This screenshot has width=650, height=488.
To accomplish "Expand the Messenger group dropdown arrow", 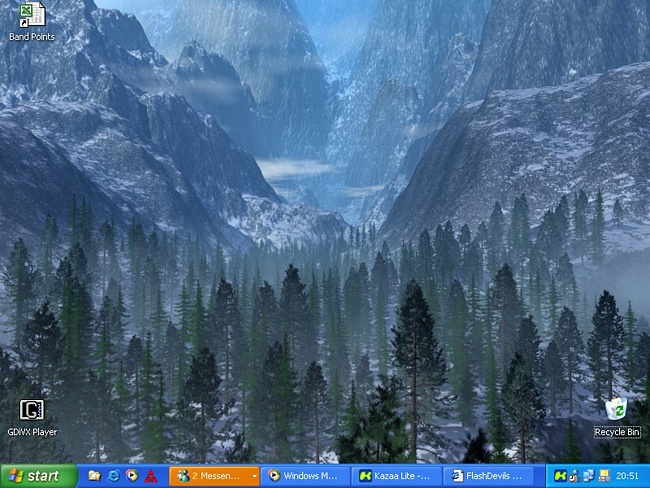I will pos(255,476).
